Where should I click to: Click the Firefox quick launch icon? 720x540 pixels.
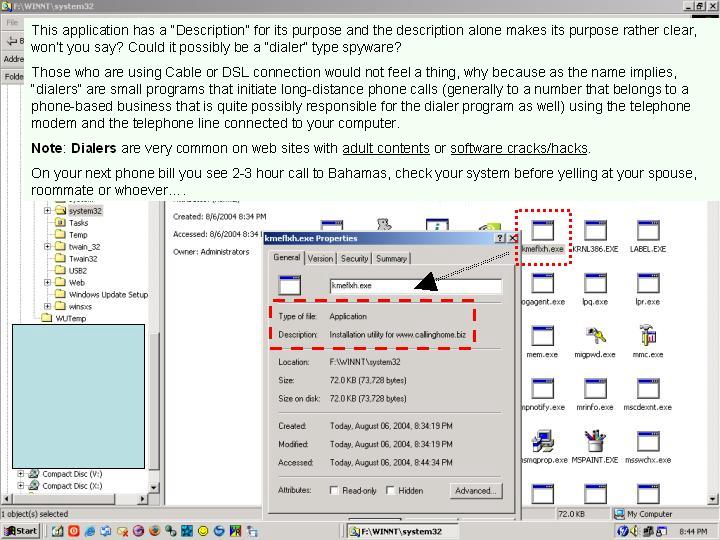(155, 531)
